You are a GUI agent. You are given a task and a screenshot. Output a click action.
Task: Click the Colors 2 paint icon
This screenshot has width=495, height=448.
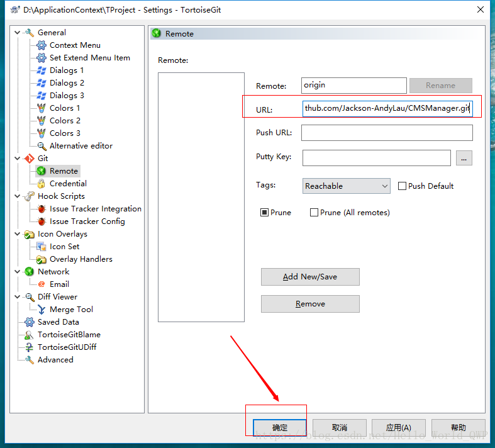coord(42,121)
